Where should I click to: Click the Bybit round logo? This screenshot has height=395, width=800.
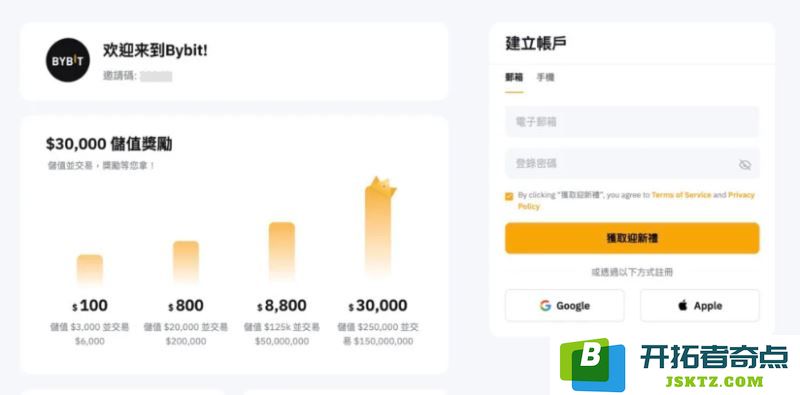point(68,60)
